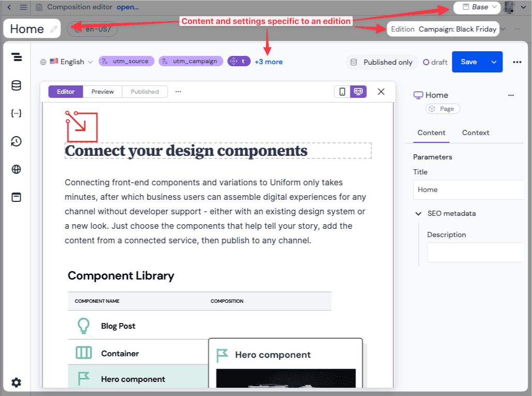Open the Edition Campaign Black Friday selector
The image size is (532, 396).
(443, 29)
